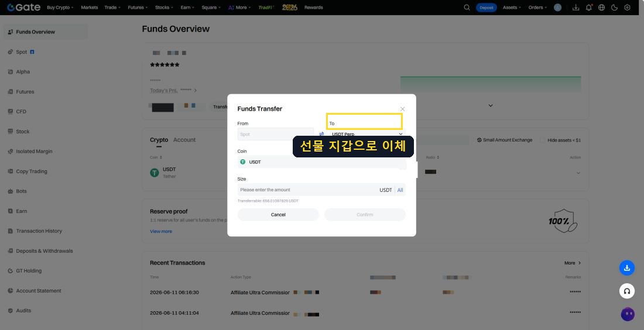Click Cancel in Funds Transfer
This screenshot has height=330, width=644.
pyautogui.click(x=278, y=215)
